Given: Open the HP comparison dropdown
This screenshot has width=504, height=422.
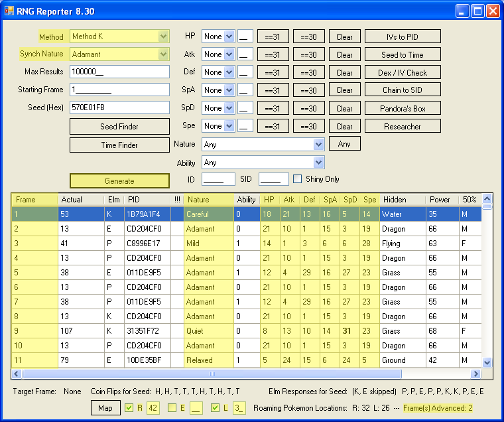Looking at the screenshot, I should click(229, 36).
